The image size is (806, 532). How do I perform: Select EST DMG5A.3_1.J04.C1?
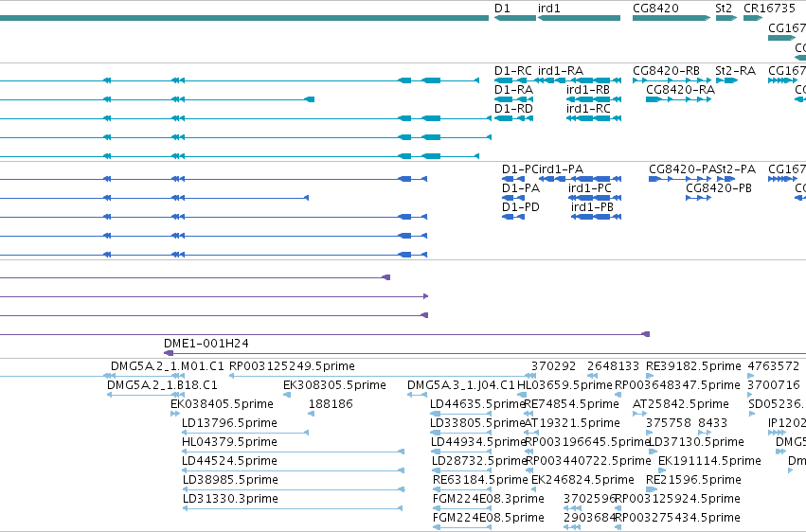point(417,396)
